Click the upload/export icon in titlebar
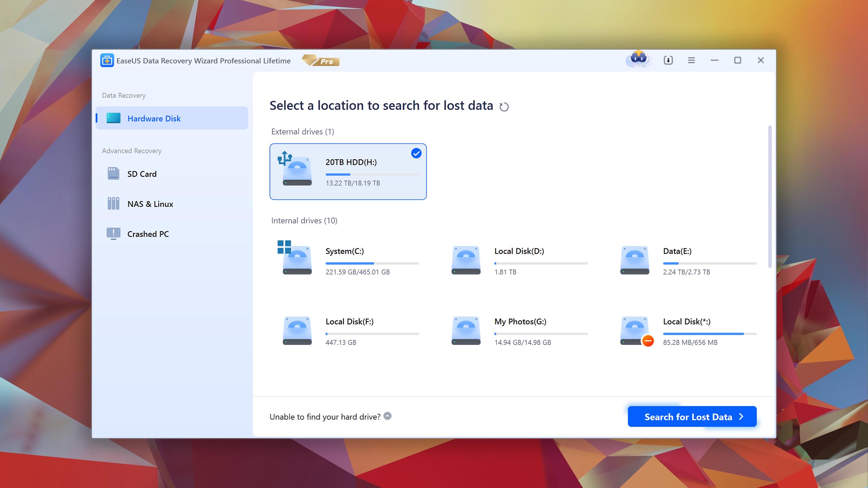The image size is (868, 488). click(668, 60)
